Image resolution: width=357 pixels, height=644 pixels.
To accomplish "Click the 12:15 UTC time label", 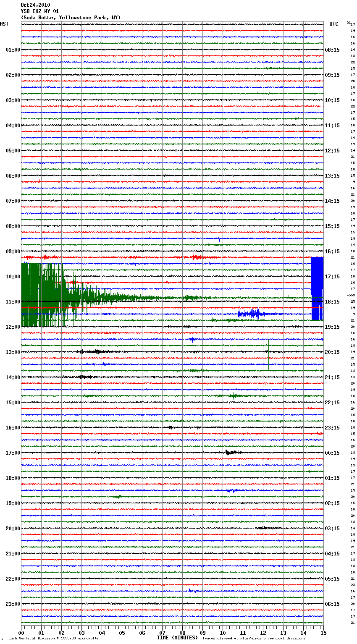I will (332, 151).
